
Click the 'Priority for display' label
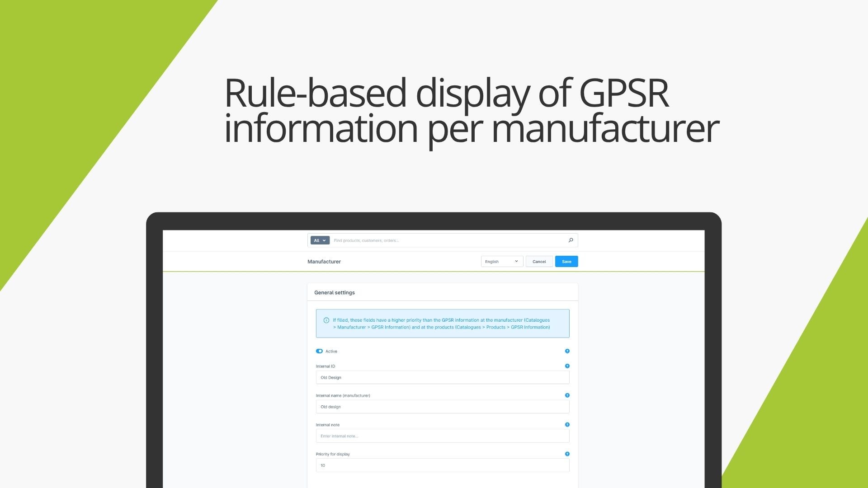click(333, 454)
